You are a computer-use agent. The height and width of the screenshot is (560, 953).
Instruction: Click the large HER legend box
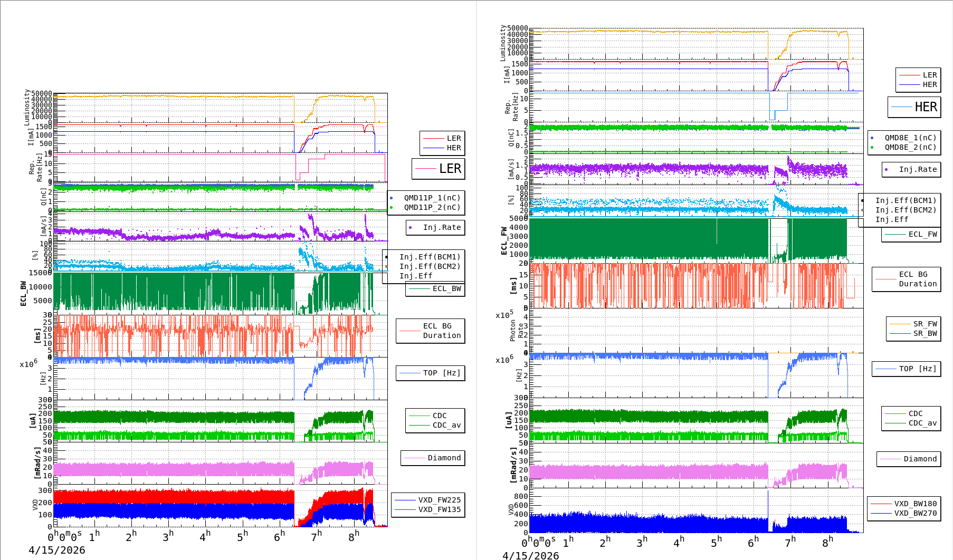[914, 107]
